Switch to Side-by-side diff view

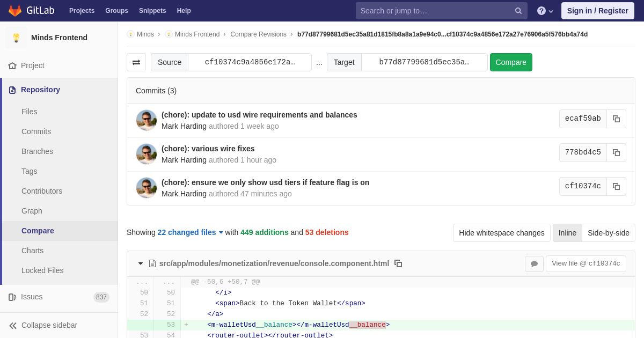(609, 233)
